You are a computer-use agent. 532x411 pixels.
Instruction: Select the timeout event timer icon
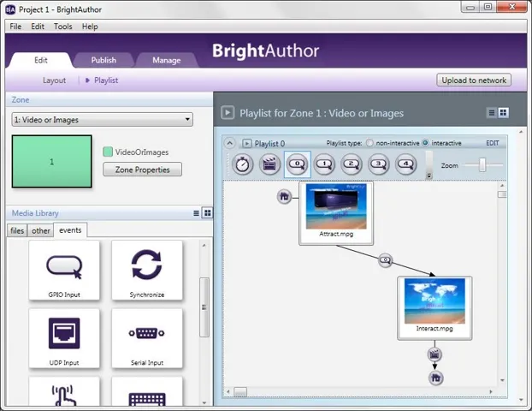coord(242,164)
